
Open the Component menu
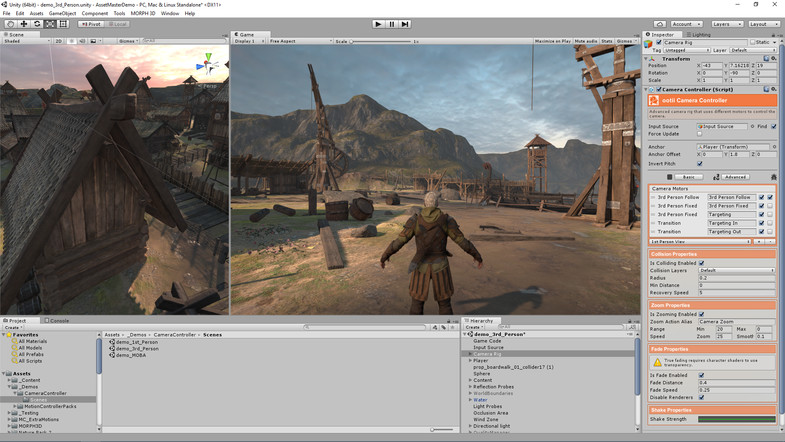click(x=95, y=14)
